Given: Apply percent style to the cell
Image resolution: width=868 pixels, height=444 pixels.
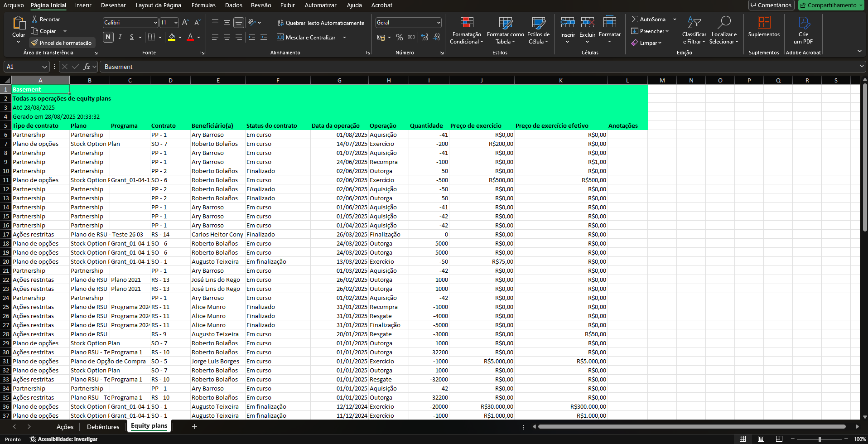Looking at the screenshot, I should (x=399, y=37).
